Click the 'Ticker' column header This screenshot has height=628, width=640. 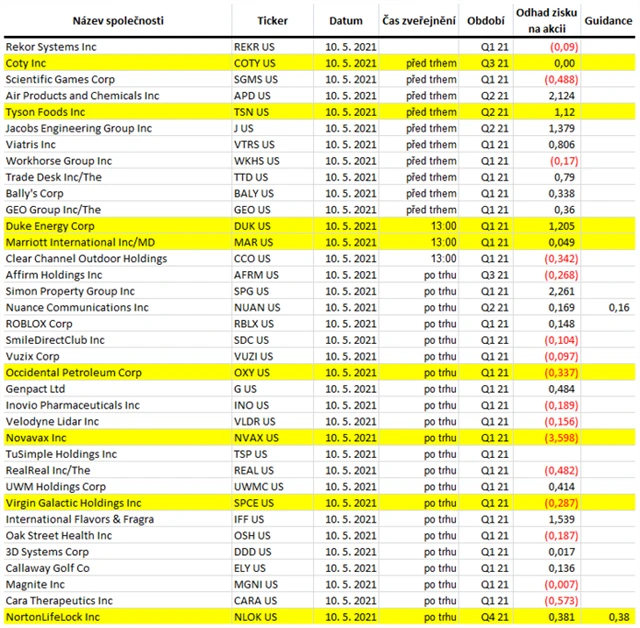coord(272,21)
